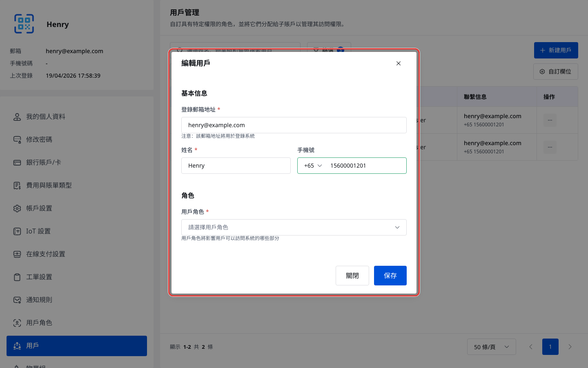Click the 用戶 sidebar icon
The width and height of the screenshot is (588, 368).
tap(17, 346)
